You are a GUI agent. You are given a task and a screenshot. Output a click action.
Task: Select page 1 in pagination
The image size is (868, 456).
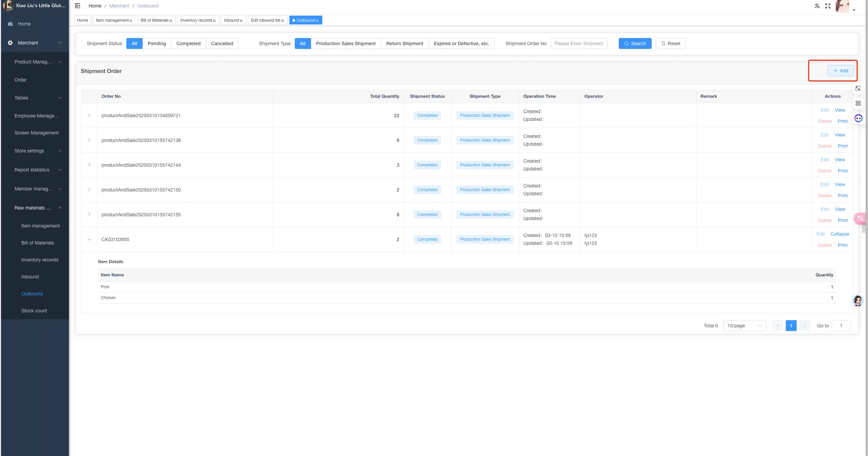click(791, 326)
